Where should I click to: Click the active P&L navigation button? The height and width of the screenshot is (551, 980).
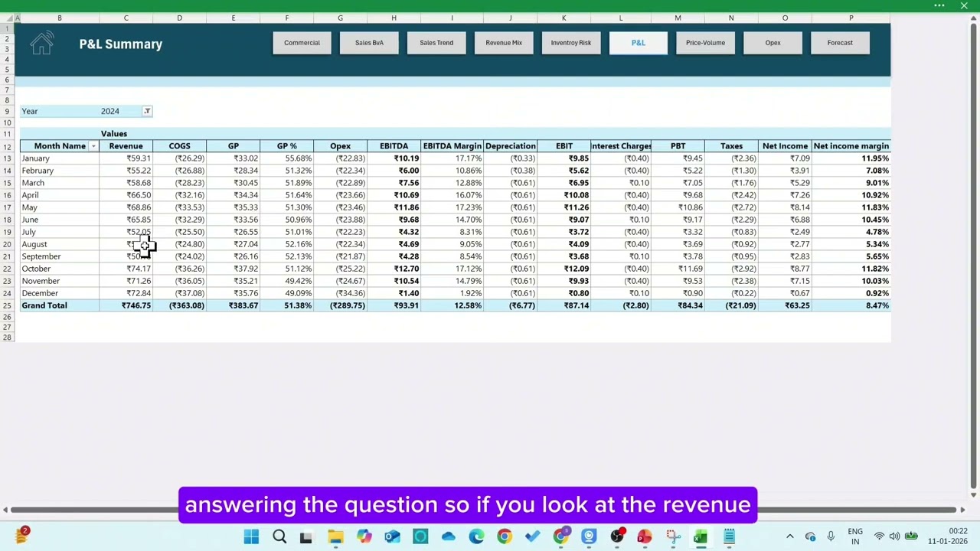(639, 43)
